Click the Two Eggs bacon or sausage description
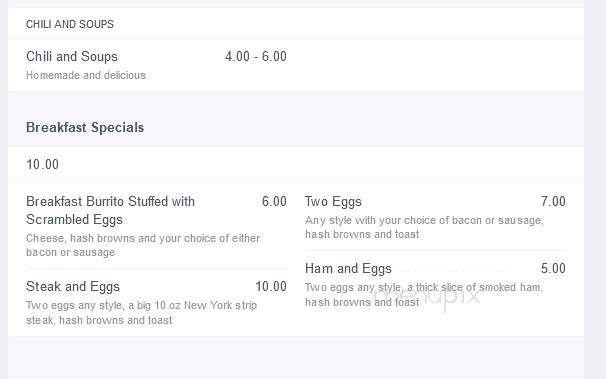The image size is (606, 379). 424,227
